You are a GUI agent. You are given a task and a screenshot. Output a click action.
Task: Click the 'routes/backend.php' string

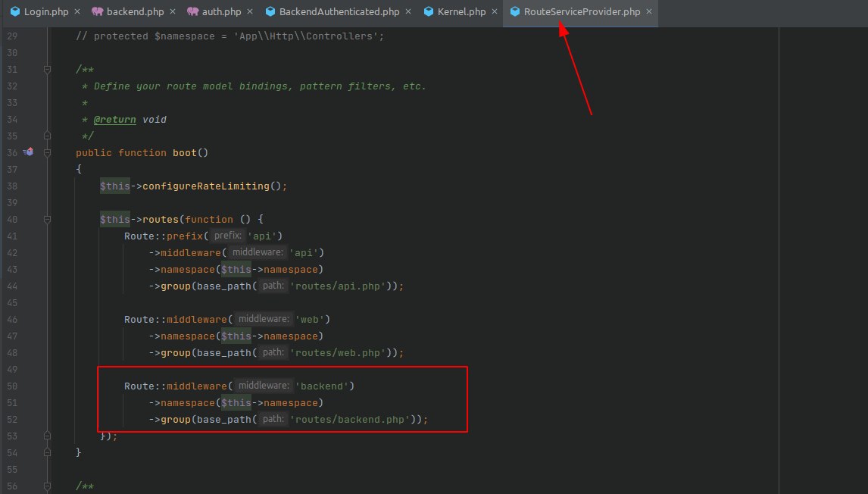pos(350,419)
